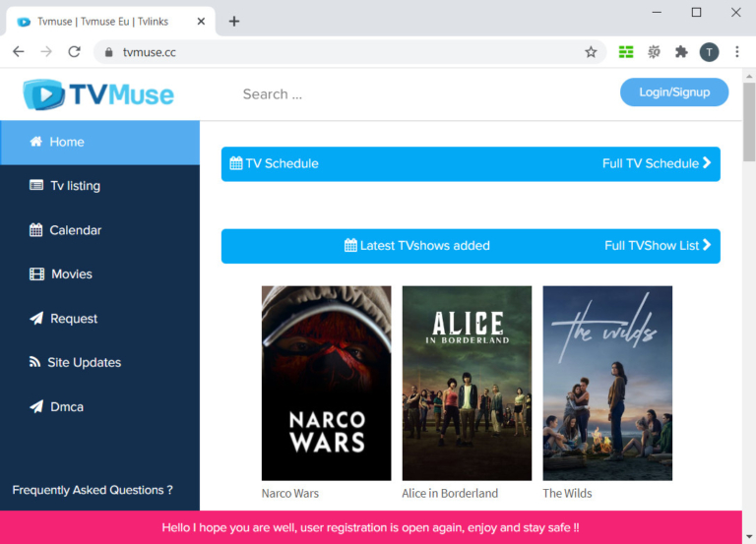Screen dimensions: 756x544
Task: Open Frequently Asked Questions link
Action: click(x=93, y=490)
